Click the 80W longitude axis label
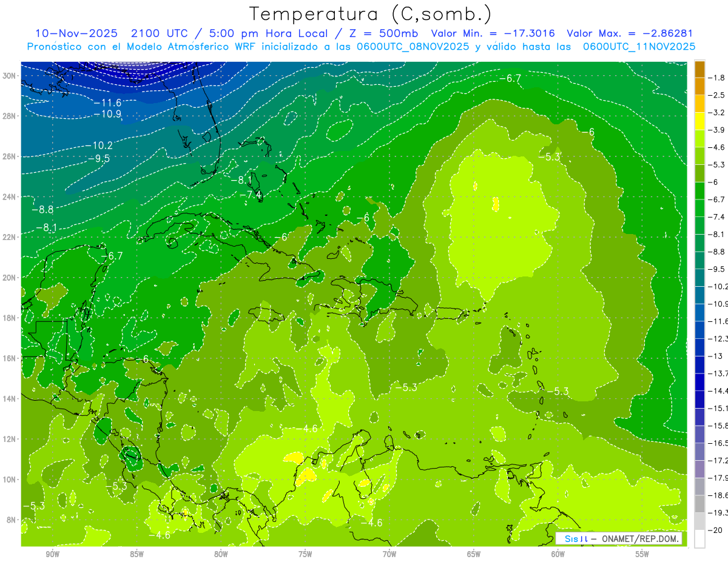728x562 pixels. (221, 554)
